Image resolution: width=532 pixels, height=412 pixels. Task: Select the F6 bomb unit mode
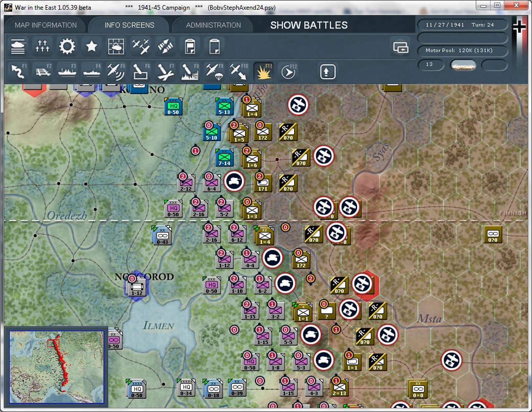click(x=141, y=71)
